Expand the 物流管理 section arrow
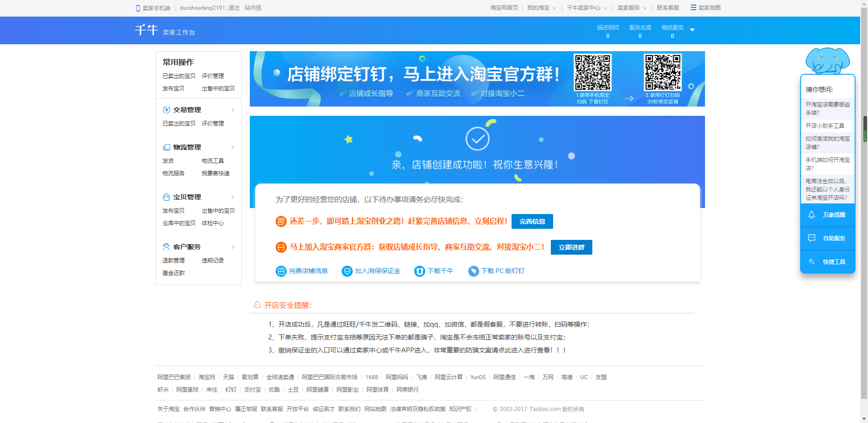 click(233, 148)
